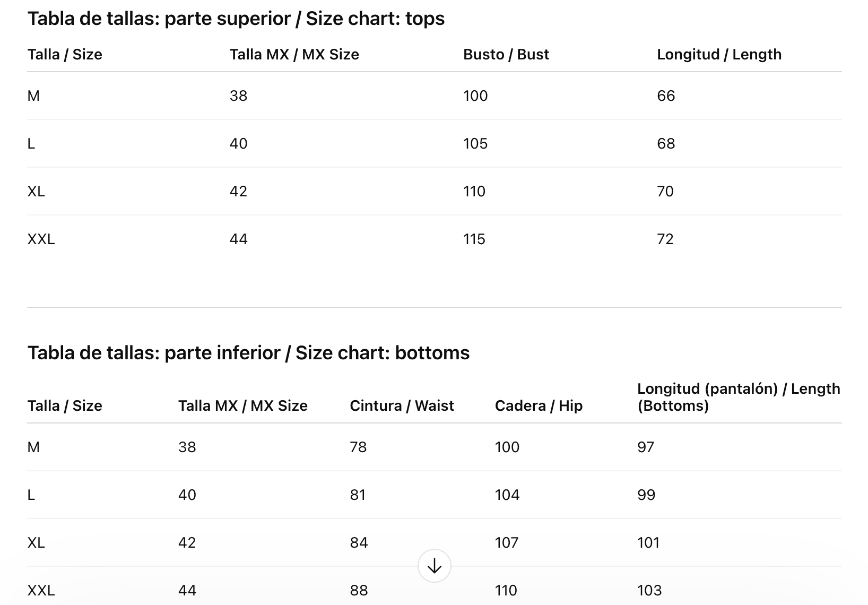Click the Busto / Bust column header
The width and height of the screenshot is (868, 605).
(506, 55)
